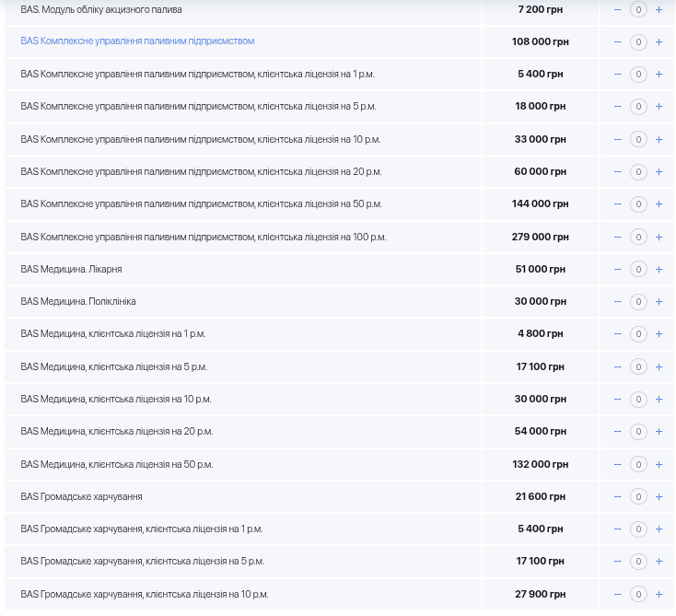Click minus for Громадське харчування license 1 р.м.

[617, 529]
